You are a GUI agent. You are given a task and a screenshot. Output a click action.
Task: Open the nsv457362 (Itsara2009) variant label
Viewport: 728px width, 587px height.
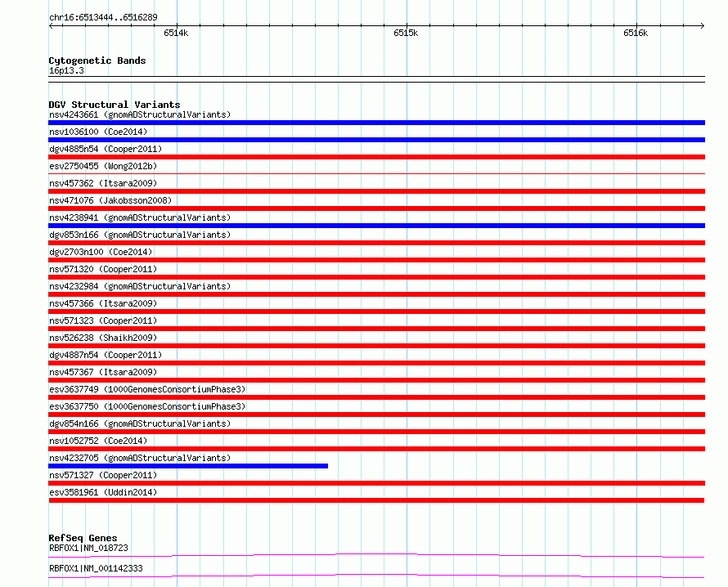[103, 183]
